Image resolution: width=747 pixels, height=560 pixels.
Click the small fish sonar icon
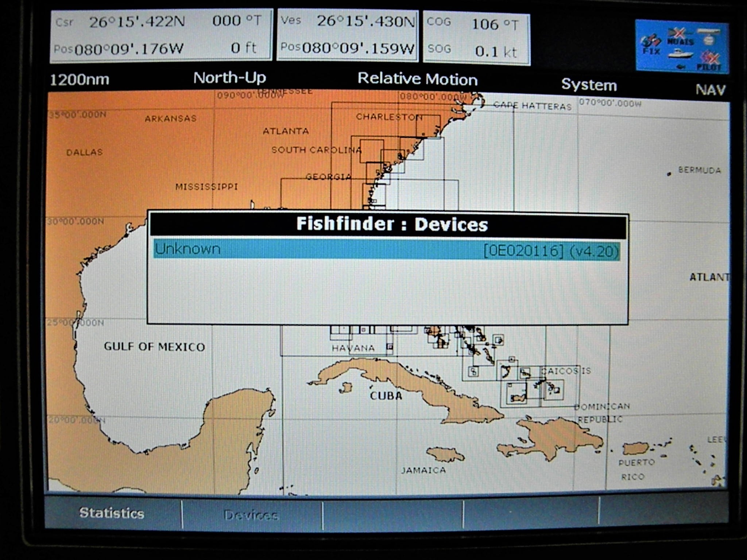(x=681, y=67)
